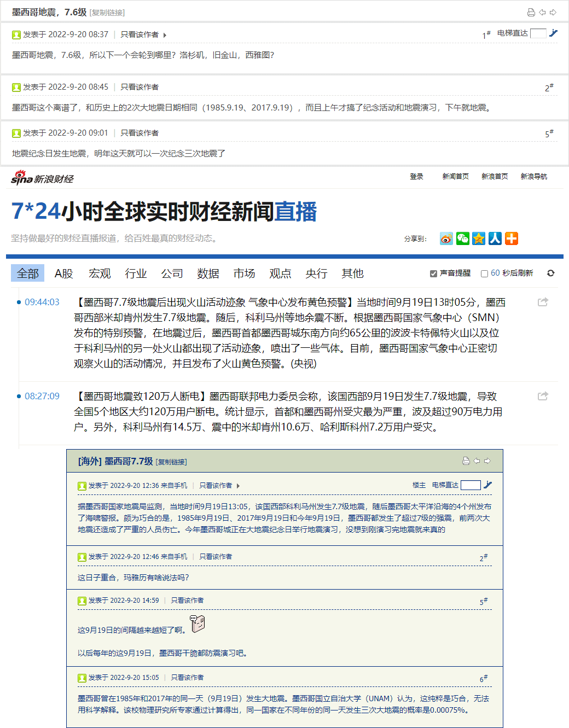The width and height of the screenshot is (569, 728).
Task: Click elevator go icon in 7.7级 thread
Action: click(487, 485)
